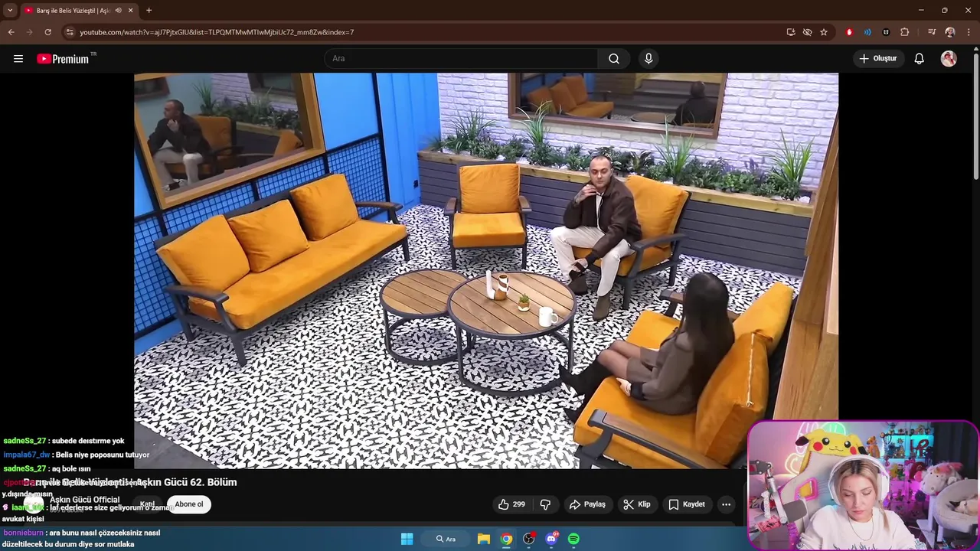Viewport: 980px width, 551px height.
Task: Open Chrome profile avatar
Action: pyautogui.click(x=950, y=32)
